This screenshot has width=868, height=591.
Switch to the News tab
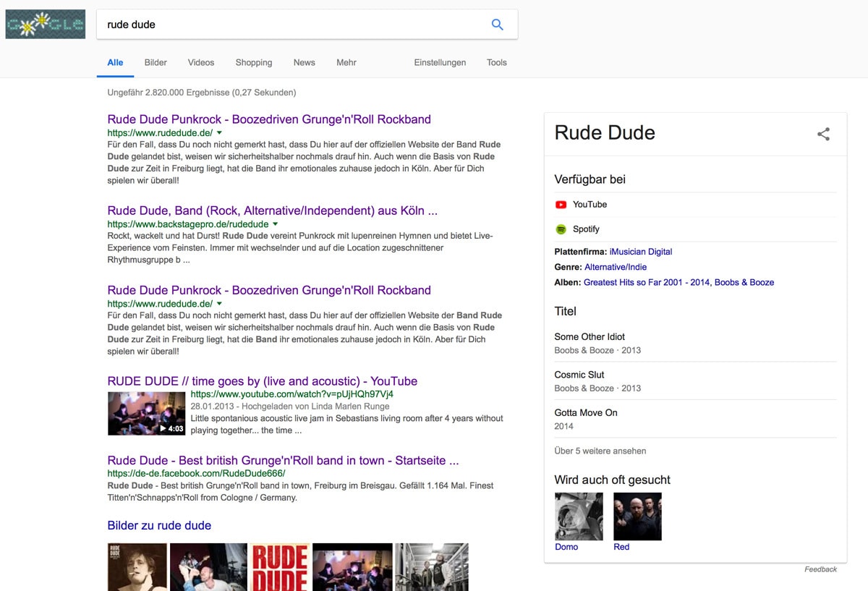pos(304,62)
